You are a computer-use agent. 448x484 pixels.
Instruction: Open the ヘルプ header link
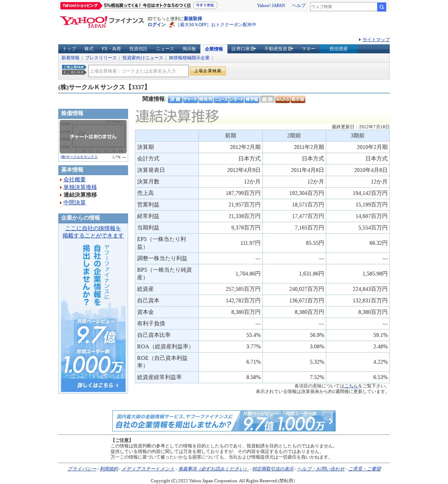point(299,6)
